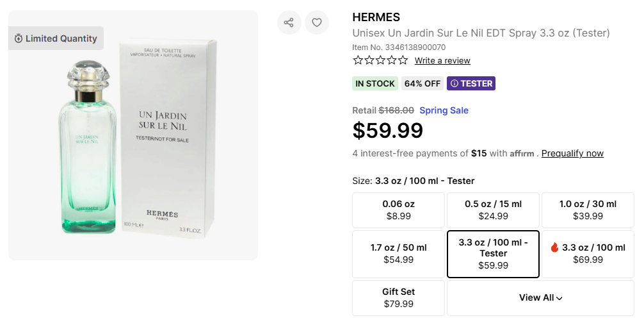Click the Affirm logo
The image size is (644, 325).
coord(522,154)
